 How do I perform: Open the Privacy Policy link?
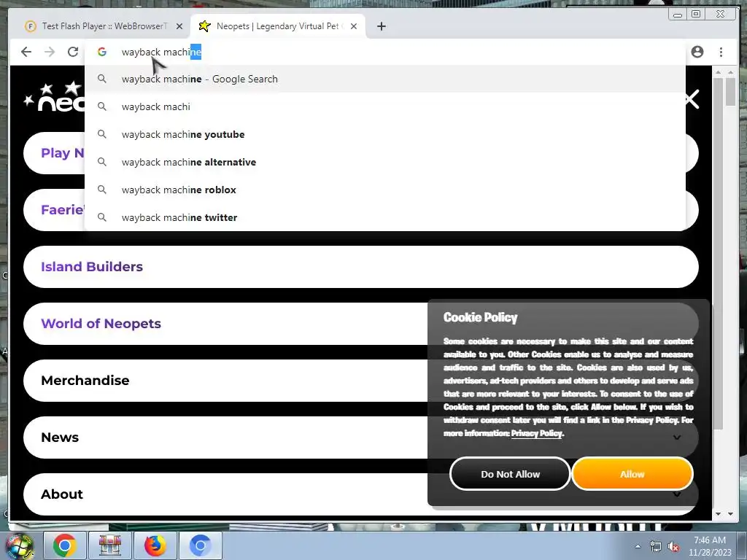tap(536, 433)
